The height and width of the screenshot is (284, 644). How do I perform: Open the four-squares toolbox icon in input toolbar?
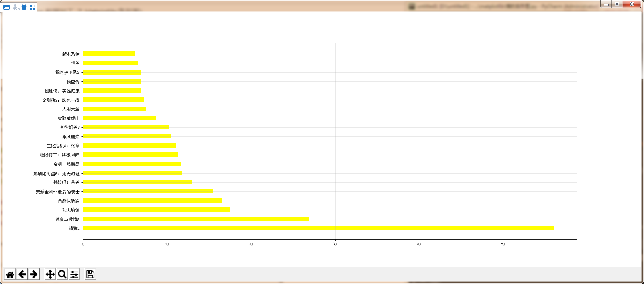coord(33,7)
